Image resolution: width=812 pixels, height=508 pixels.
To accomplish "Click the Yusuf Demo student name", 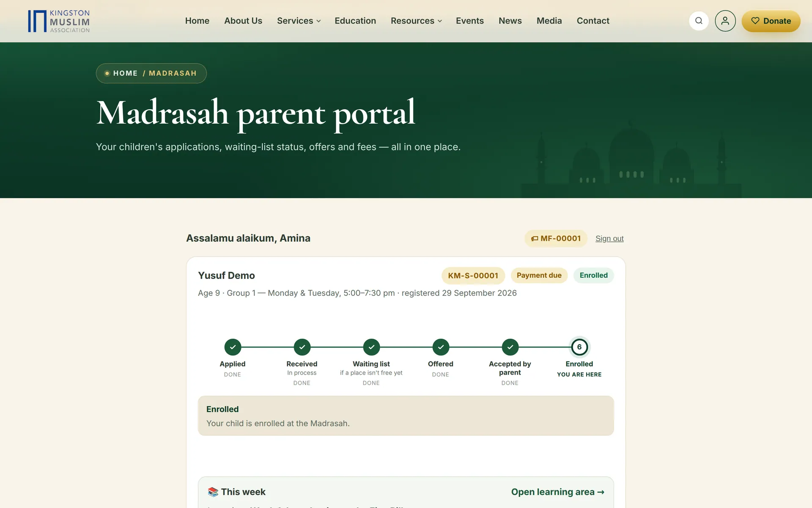I will coord(226,276).
